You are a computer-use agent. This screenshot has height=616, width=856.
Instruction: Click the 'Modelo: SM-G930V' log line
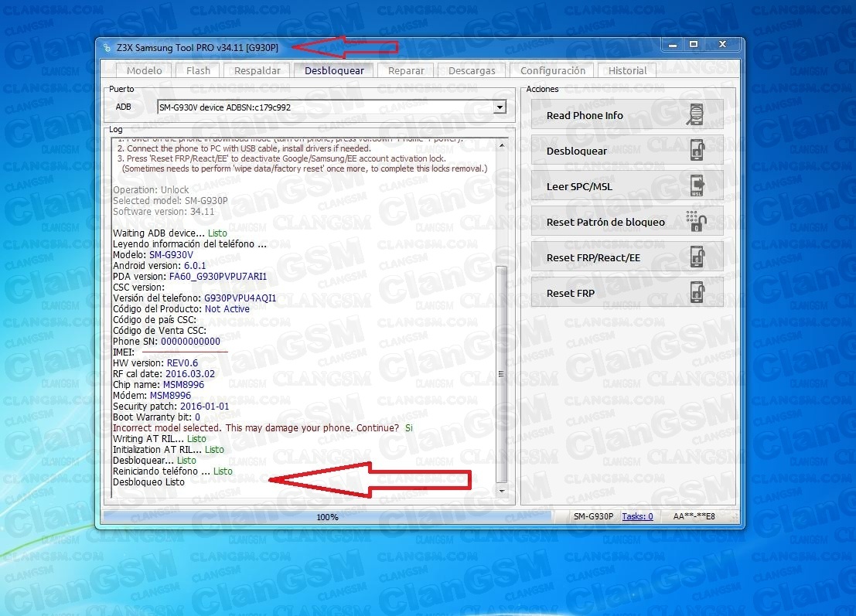(x=153, y=254)
